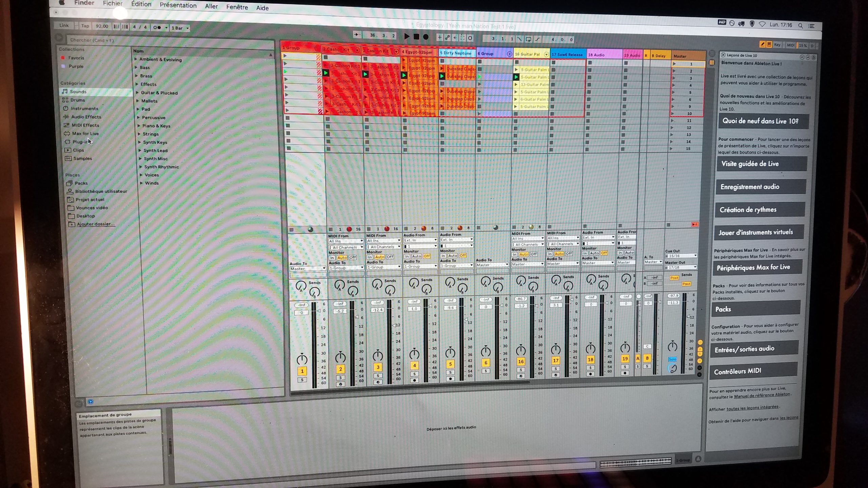868x488 pixels.
Task: Open the Instruments category
Action: click(84, 108)
